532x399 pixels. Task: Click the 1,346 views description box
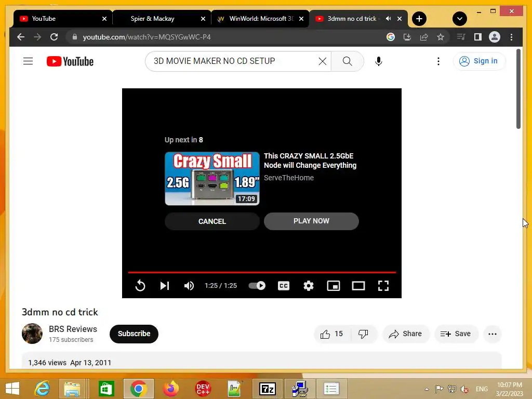tap(262, 361)
